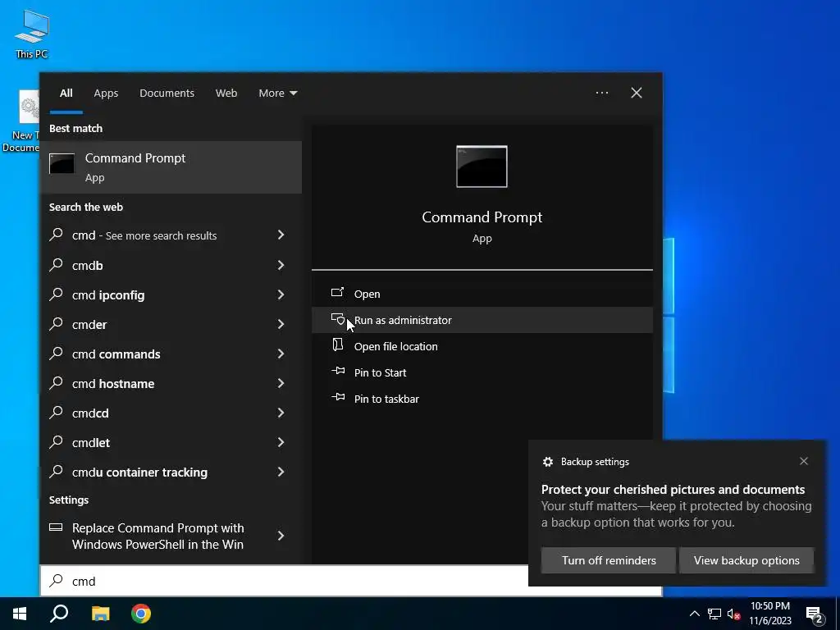840x630 pixels.
Task: Click the taskbar search magnifier icon
Action: tap(59, 614)
